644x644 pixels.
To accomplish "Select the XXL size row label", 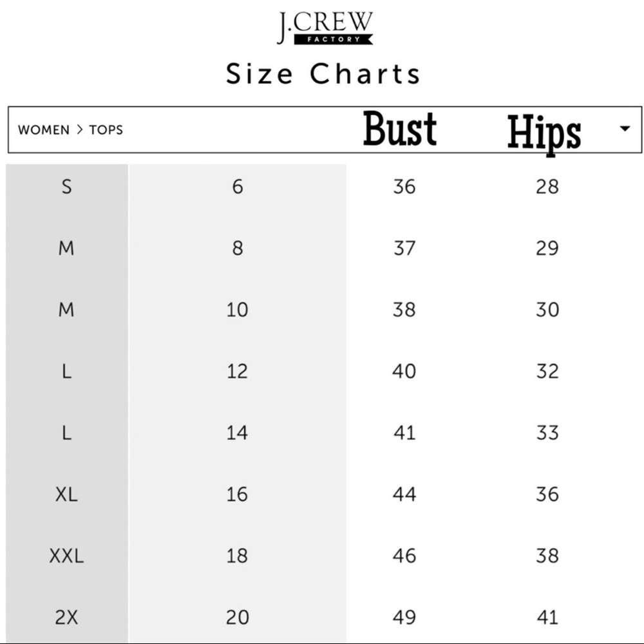I will pyautogui.click(x=66, y=556).
